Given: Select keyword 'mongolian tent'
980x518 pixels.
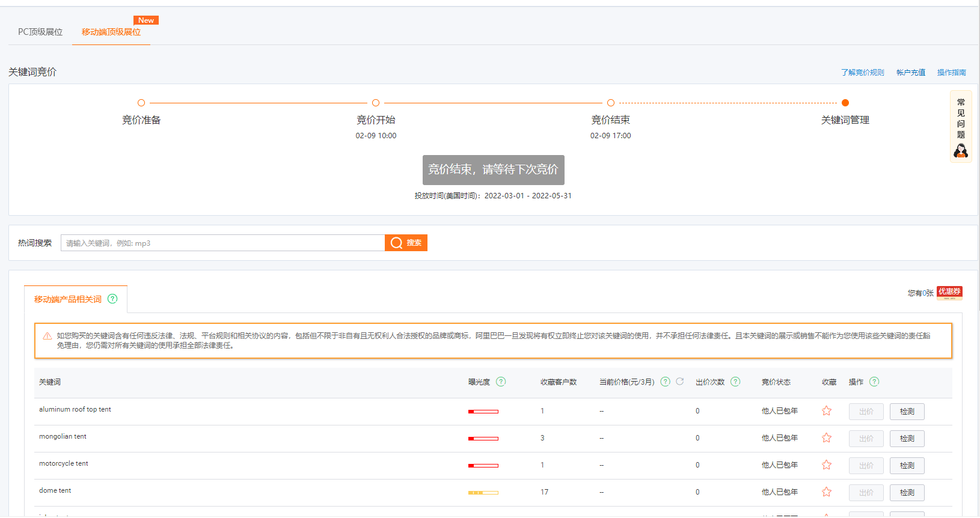Looking at the screenshot, I should pos(63,436).
